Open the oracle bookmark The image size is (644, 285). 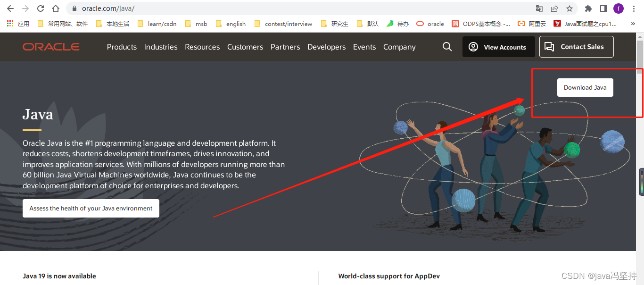(430, 24)
